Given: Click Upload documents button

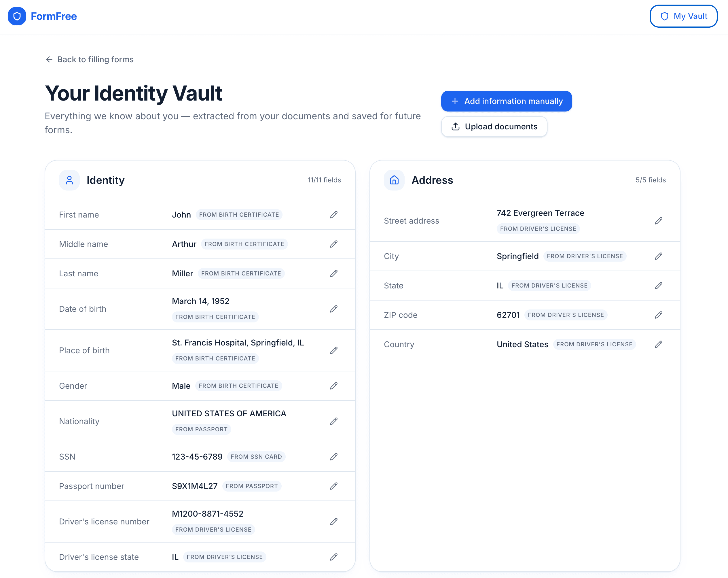Looking at the screenshot, I should [x=494, y=127].
